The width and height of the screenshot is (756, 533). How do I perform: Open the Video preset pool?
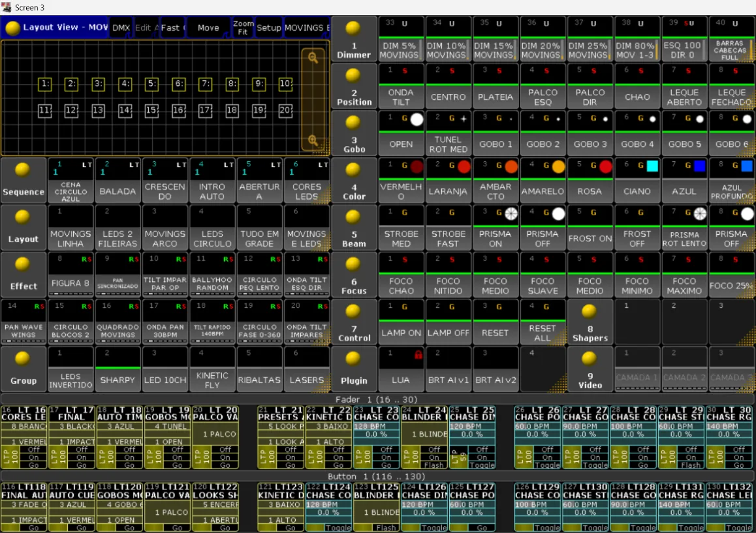[x=590, y=369]
